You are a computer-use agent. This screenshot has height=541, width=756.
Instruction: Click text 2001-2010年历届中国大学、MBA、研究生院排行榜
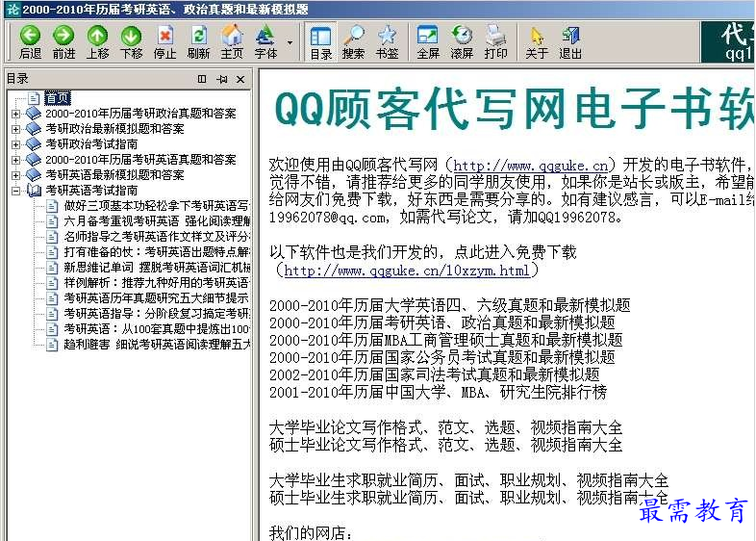click(438, 393)
